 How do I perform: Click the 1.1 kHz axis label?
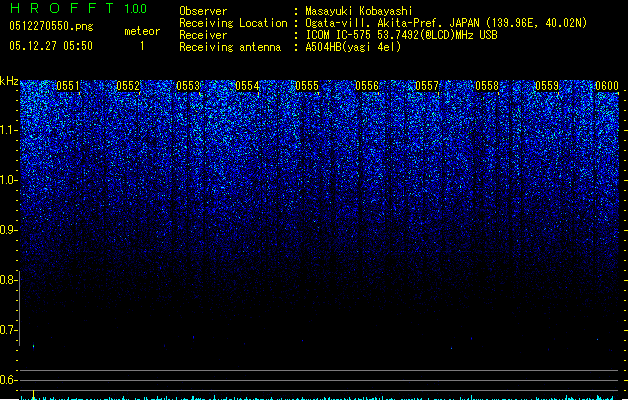9,130
